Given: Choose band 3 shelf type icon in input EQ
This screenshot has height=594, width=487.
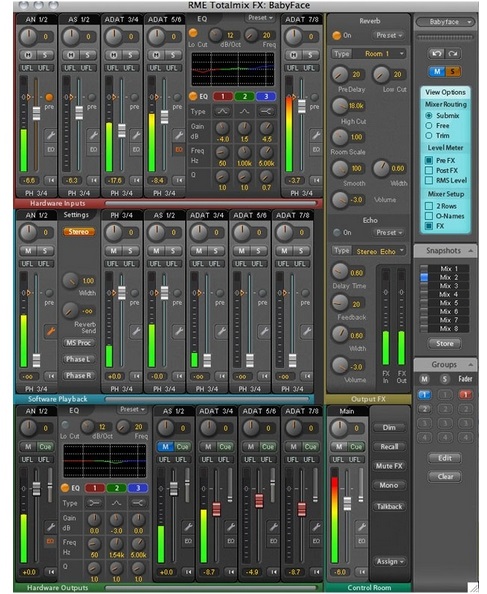Looking at the screenshot, I should tap(266, 111).
